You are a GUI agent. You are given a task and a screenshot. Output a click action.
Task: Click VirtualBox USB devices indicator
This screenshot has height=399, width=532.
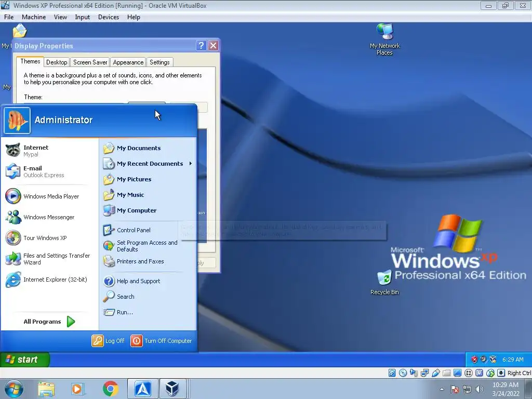436,373
